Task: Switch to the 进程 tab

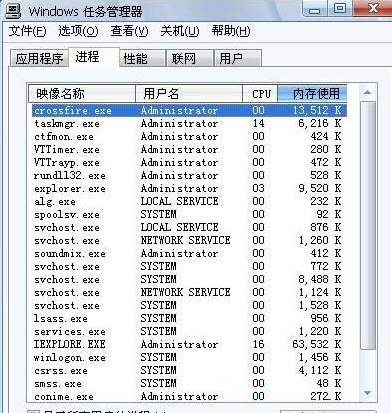Action: pyautogui.click(x=94, y=57)
